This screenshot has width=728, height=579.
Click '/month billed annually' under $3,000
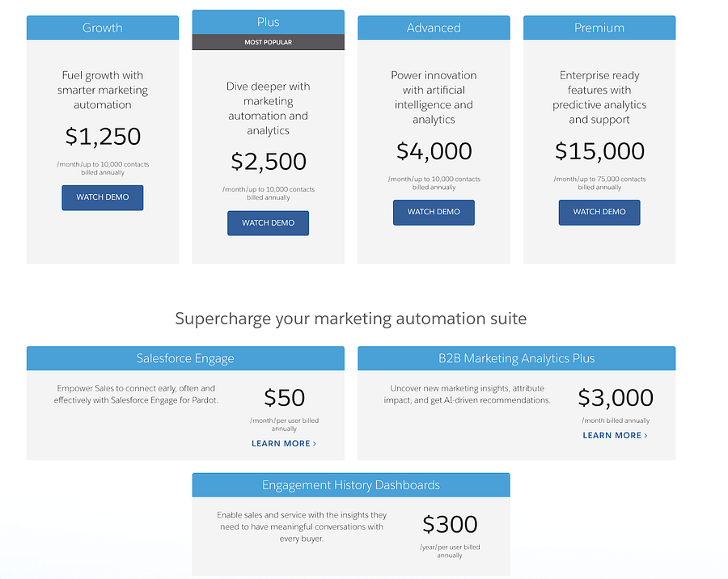pos(616,421)
